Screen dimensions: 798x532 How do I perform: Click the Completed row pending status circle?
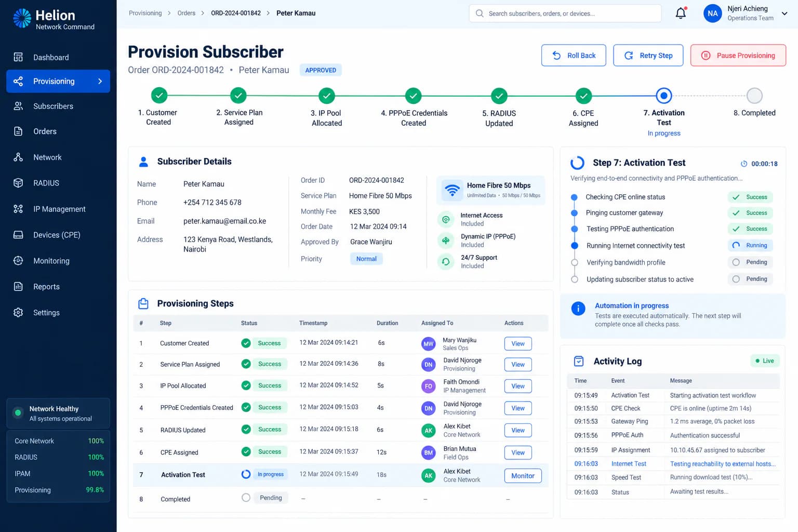246,498
